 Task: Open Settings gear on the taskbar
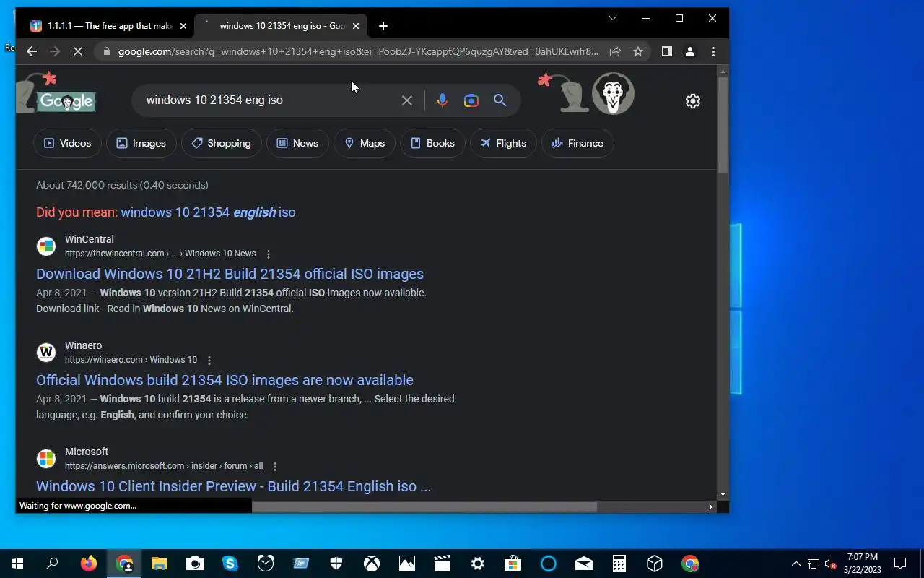pyautogui.click(x=478, y=564)
